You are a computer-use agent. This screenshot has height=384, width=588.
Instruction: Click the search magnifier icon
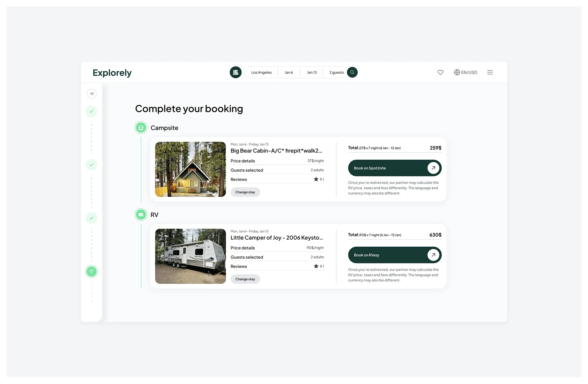click(352, 72)
